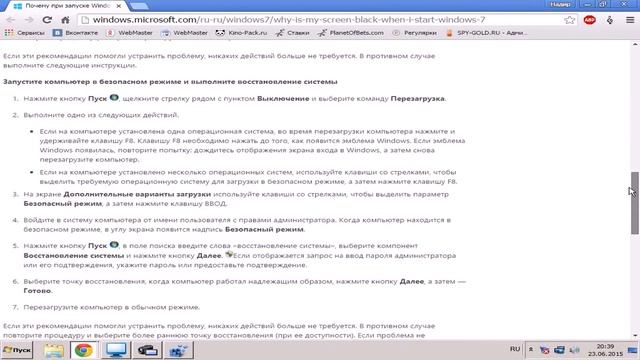
Task: Click the volume tray icon
Action: tap(574, 350)
